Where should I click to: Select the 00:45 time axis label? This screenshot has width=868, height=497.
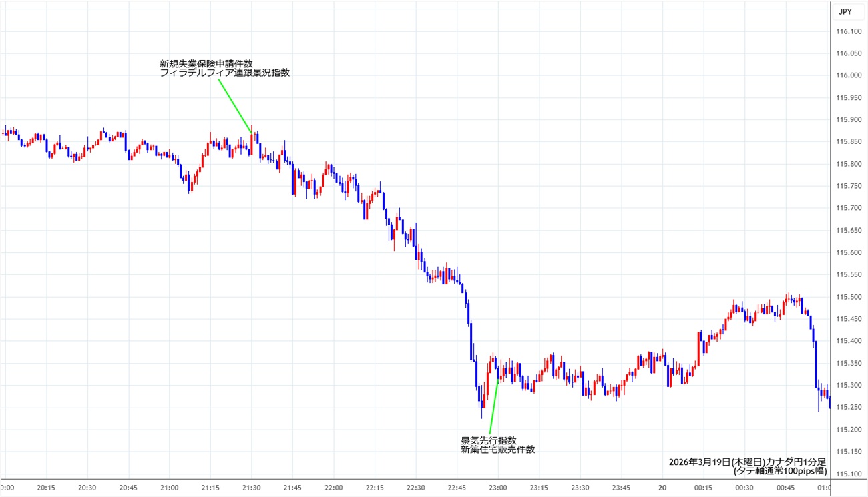[785, 488]
